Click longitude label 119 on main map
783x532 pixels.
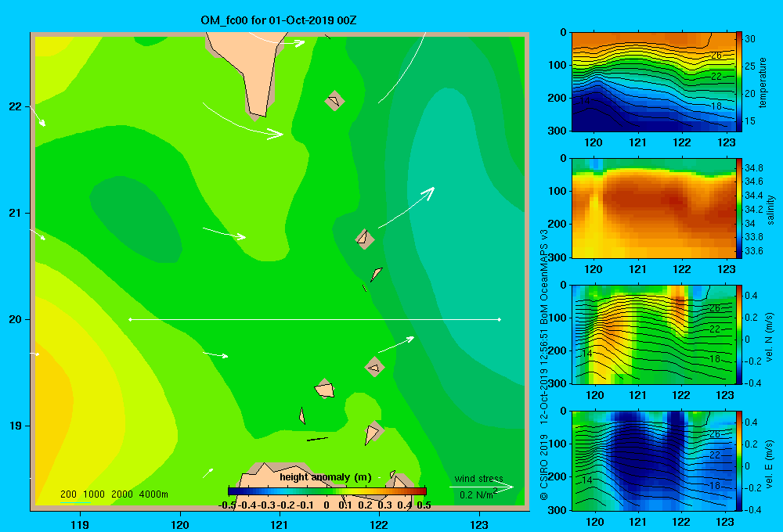tap(80, 524)
